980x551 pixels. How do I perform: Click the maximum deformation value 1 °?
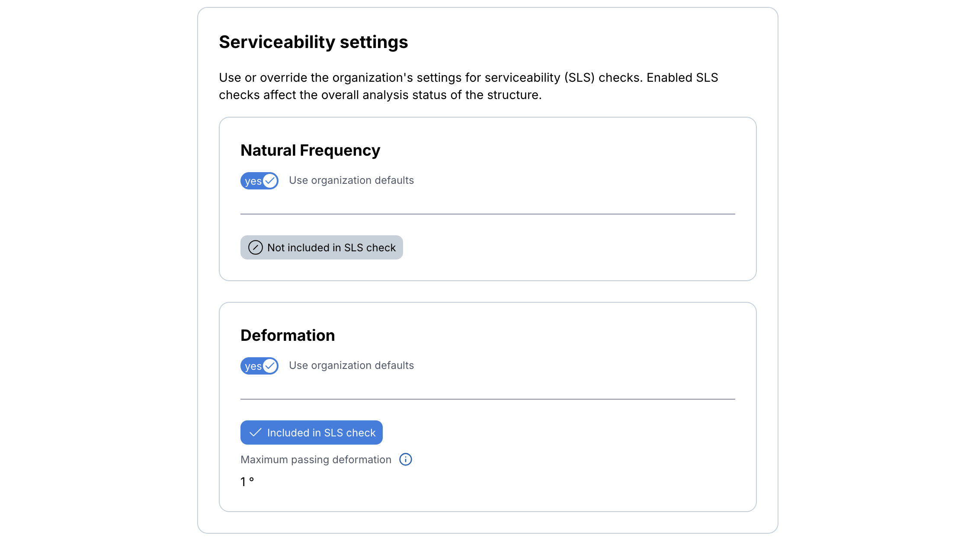(x=247, y=482)
